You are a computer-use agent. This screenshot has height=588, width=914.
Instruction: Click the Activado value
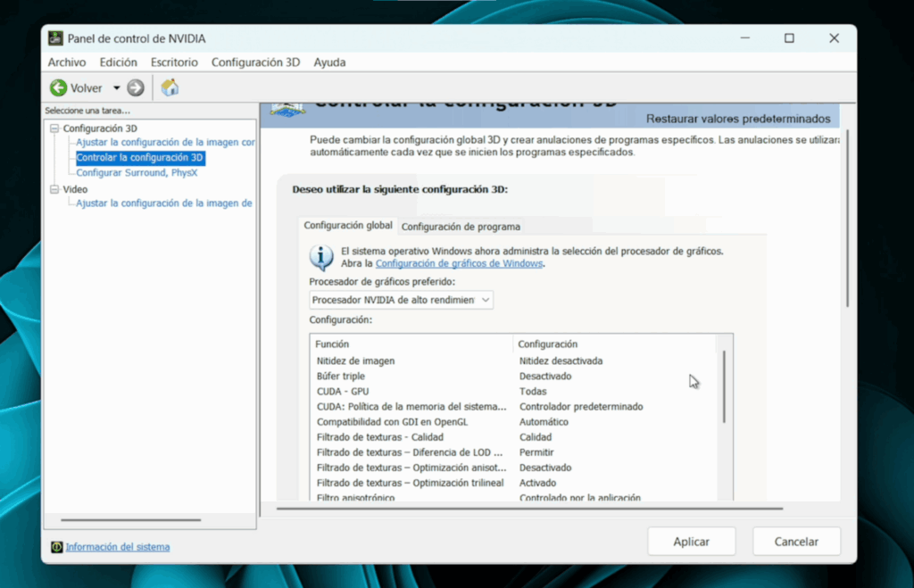point(537,483)
